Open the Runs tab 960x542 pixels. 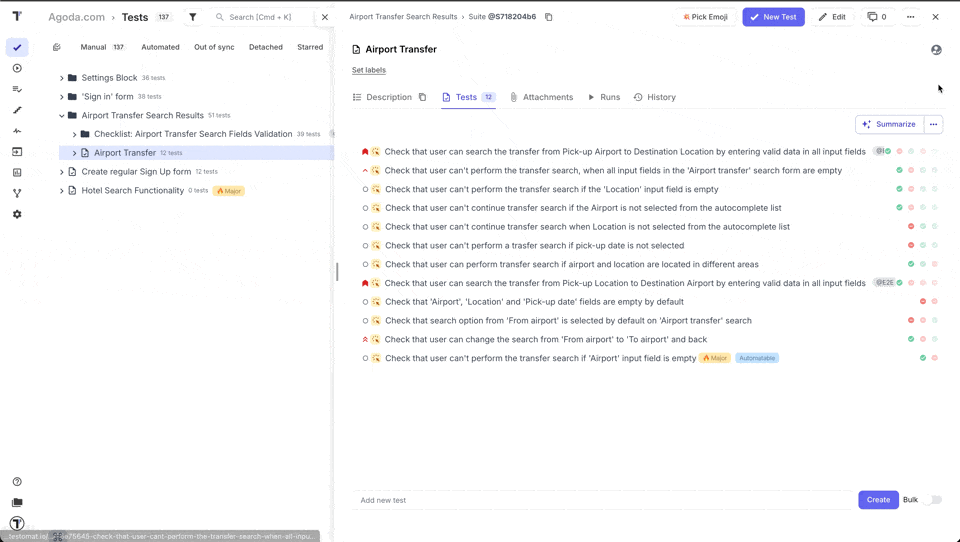[604, 97]
